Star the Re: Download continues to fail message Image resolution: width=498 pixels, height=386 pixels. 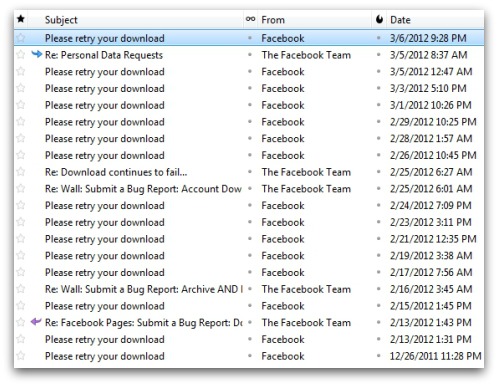coord(21,172)
